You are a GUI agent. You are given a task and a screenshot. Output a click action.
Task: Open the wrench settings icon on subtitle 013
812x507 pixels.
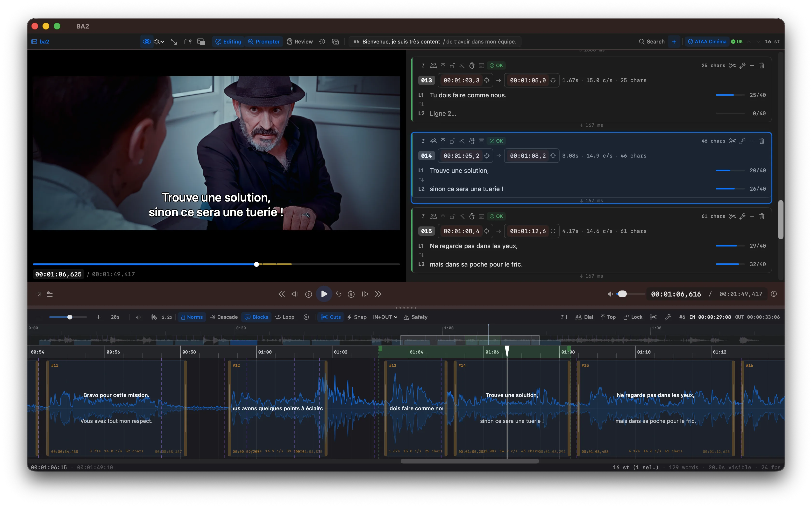(743, 65)
